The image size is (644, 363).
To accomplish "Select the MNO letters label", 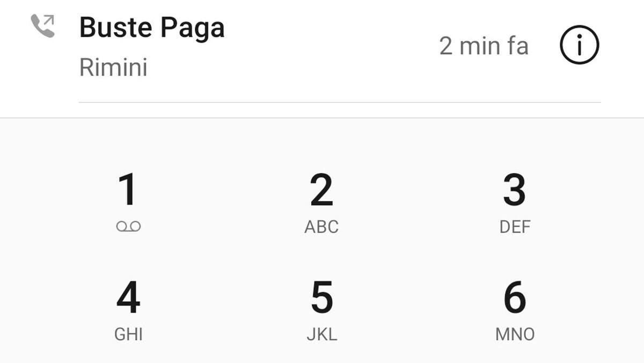I will pyautogui.click(x=515, y=335).
